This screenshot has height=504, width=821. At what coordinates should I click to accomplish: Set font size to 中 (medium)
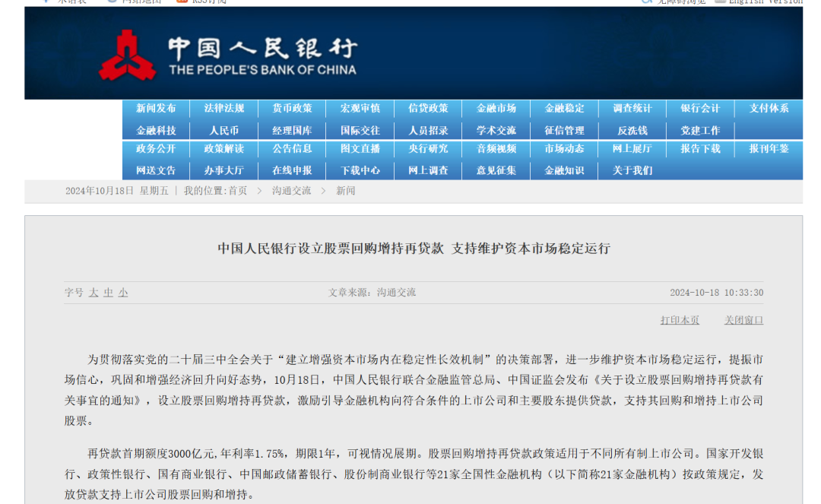pos(109,293)
